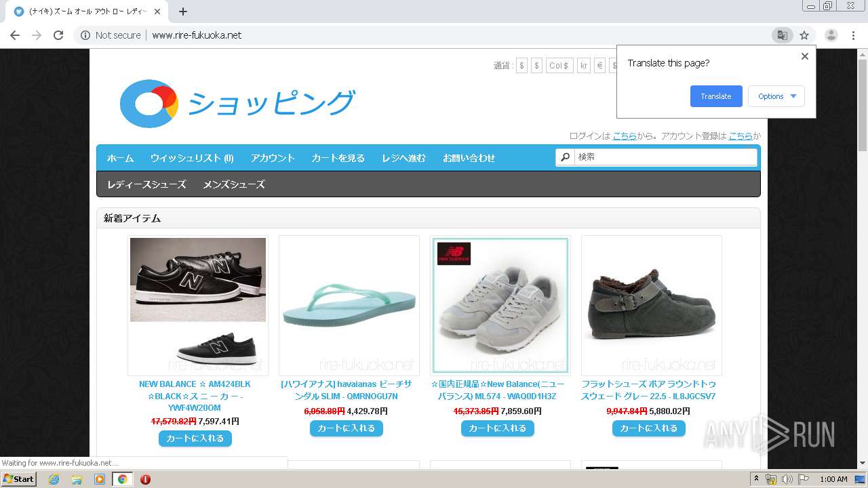Click the site search magnifier icon
The image size is (868, 488).
coord(566,157)
